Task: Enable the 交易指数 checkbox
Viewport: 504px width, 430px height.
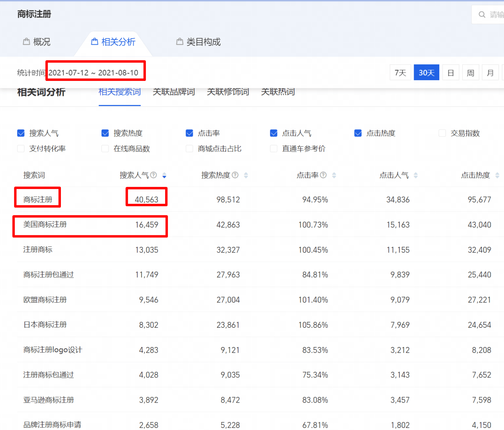Action: click(442, 133)
